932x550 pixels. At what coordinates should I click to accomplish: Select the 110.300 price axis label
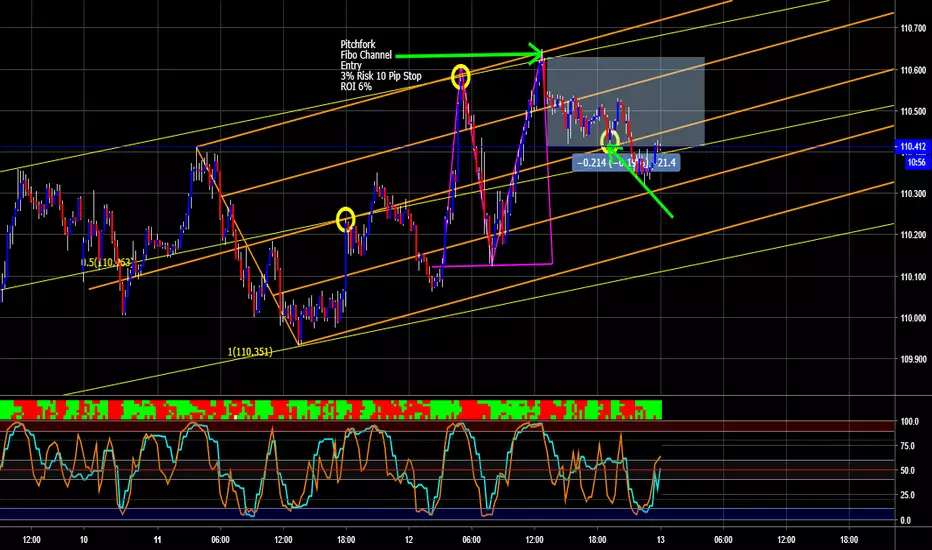(913, 194)
